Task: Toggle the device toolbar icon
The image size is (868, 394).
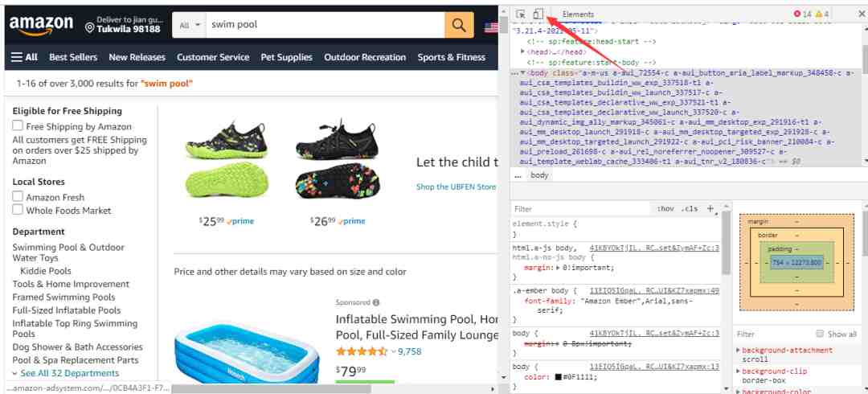Action: point(538,14)
